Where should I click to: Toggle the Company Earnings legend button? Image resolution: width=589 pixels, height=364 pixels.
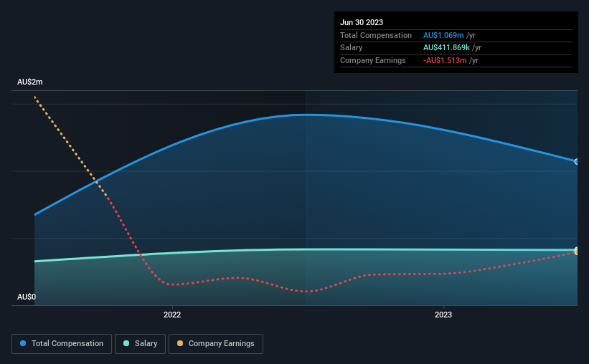tap(216, 344)
